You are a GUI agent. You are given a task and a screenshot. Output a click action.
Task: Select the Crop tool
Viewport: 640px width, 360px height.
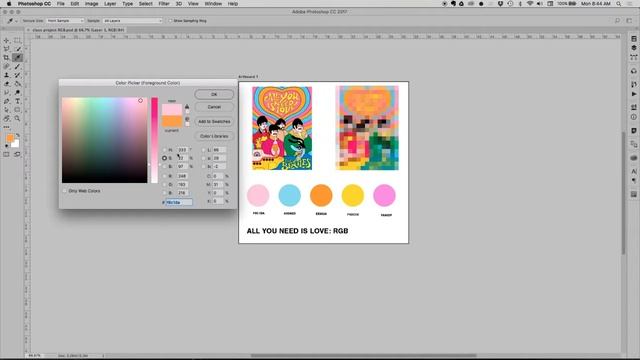(6, 58)
